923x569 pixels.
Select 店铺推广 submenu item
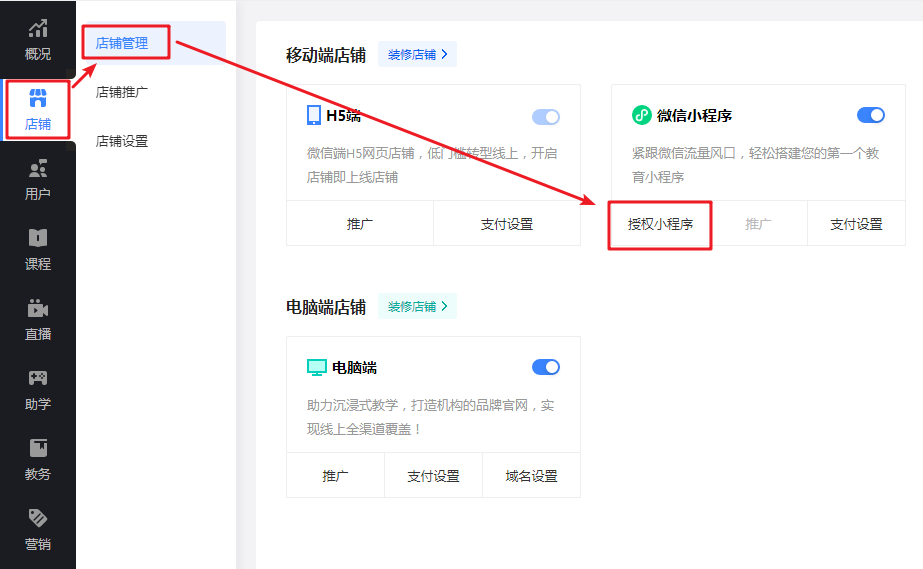pyautogui.click(x=122, y=92)
